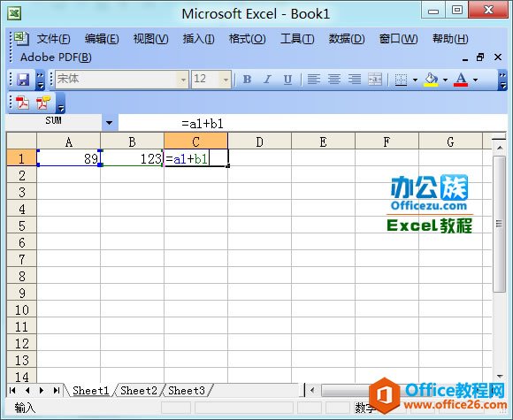This screenshot has width=513, height=420.
Task: Expand the Name Box dropdown arrow
Action: tap(110, 123)
